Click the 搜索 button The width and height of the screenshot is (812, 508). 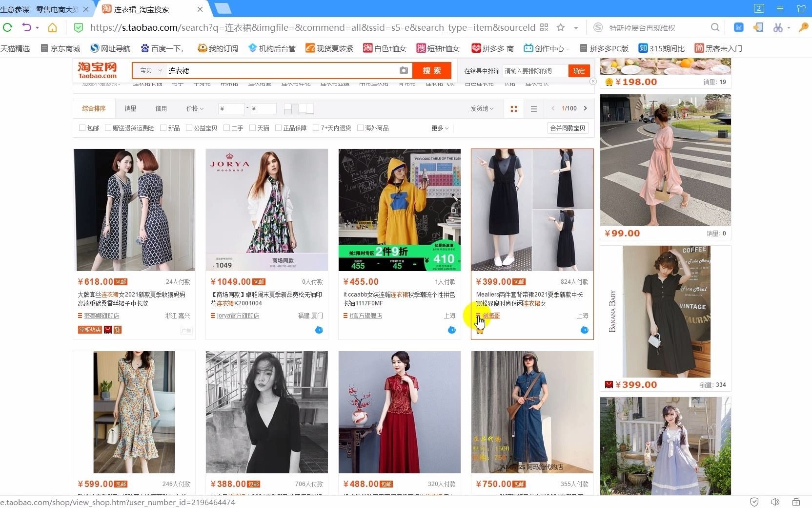[x=432, y=70]
